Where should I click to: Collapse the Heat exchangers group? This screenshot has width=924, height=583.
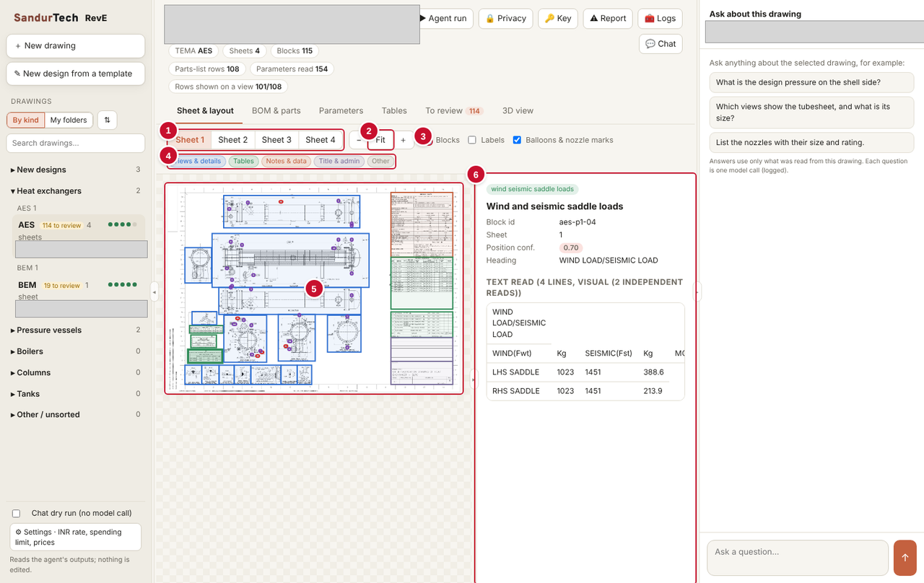coord(76,191)
